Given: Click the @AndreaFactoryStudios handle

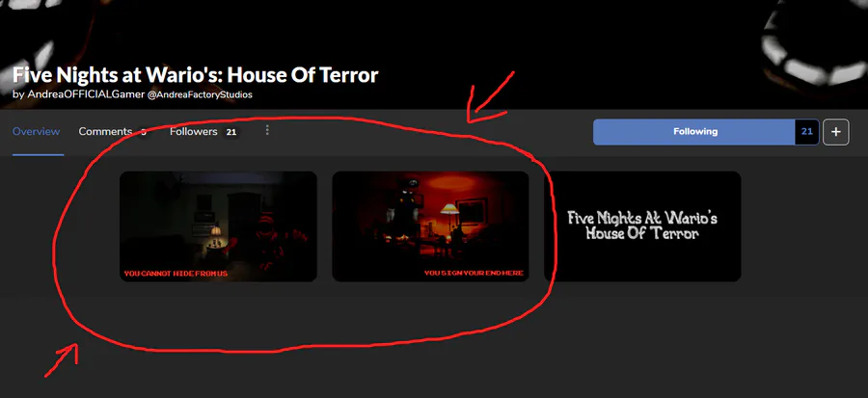Looking at the screenshot, I should pos(200,94).
